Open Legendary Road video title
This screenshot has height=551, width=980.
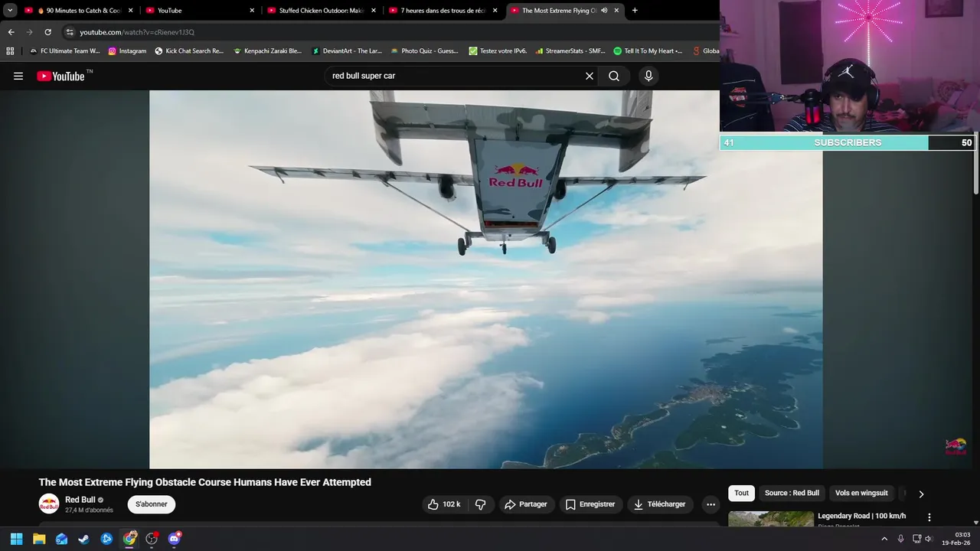point(861,516)
